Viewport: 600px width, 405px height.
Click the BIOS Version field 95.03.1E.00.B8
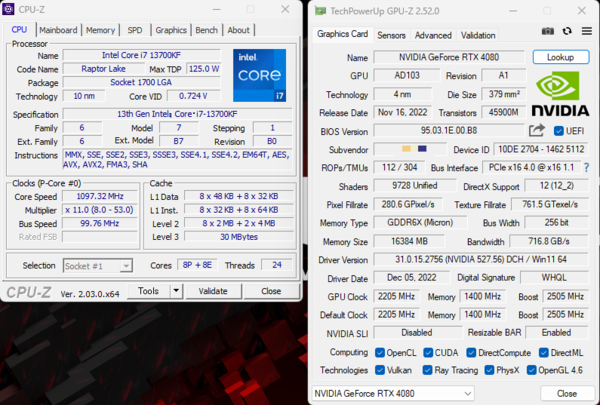449,131
